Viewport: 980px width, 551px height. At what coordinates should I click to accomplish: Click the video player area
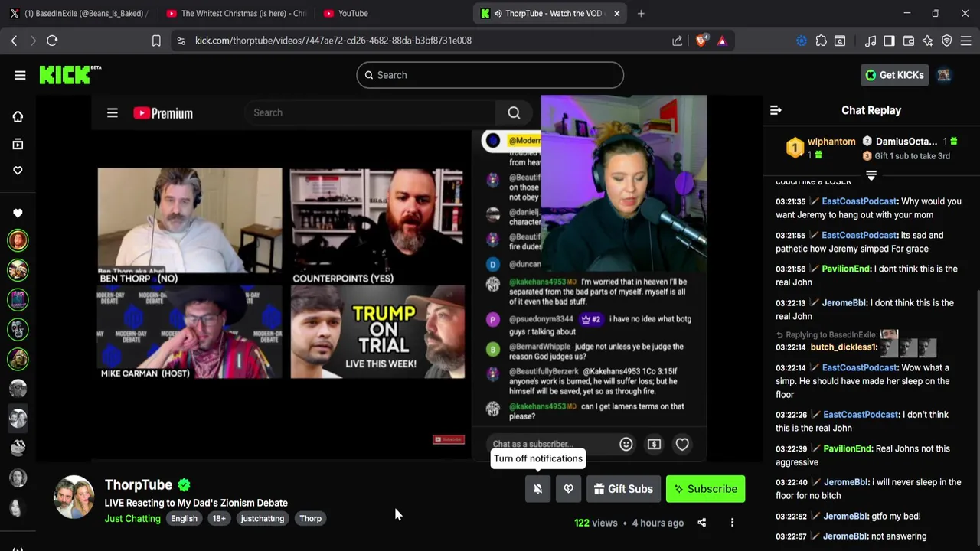(x=398, y=279)
